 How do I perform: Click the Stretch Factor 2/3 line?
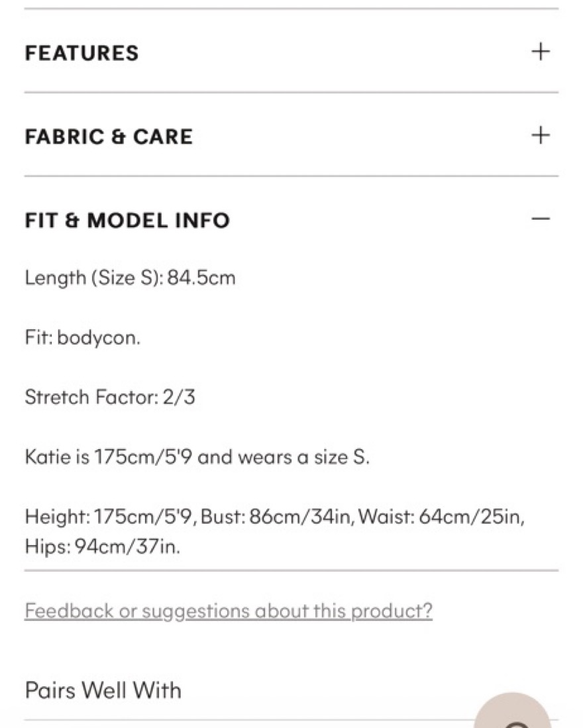pos(110,397)
